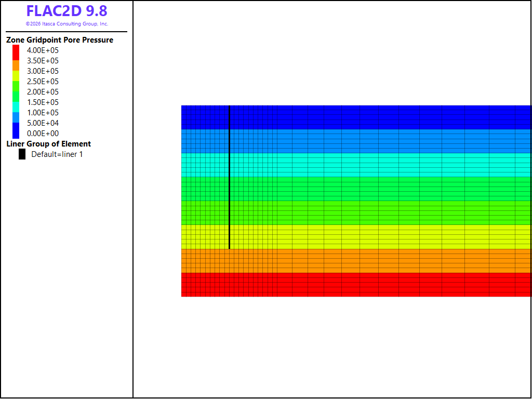Select the Liner Group of Element heading
Screen dimensions: 532x399
coord(48,144)
